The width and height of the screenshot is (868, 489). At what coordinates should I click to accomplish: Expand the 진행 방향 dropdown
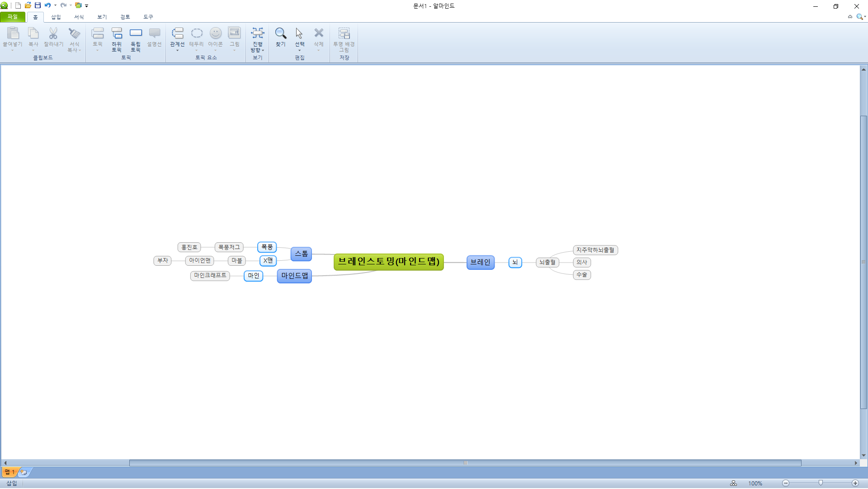tap(263, 50)
